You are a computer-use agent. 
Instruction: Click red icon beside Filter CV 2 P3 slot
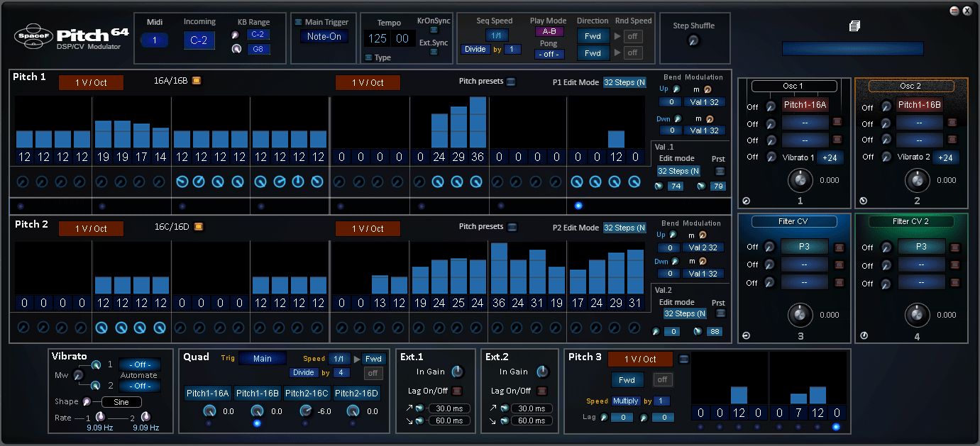tap(954, 247)
